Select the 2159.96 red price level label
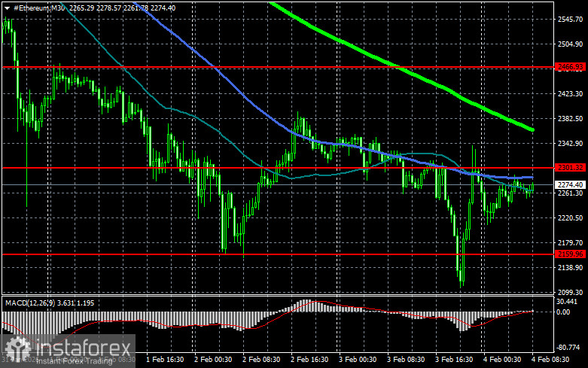Viewport: 588px width, 368px height. 571,254
